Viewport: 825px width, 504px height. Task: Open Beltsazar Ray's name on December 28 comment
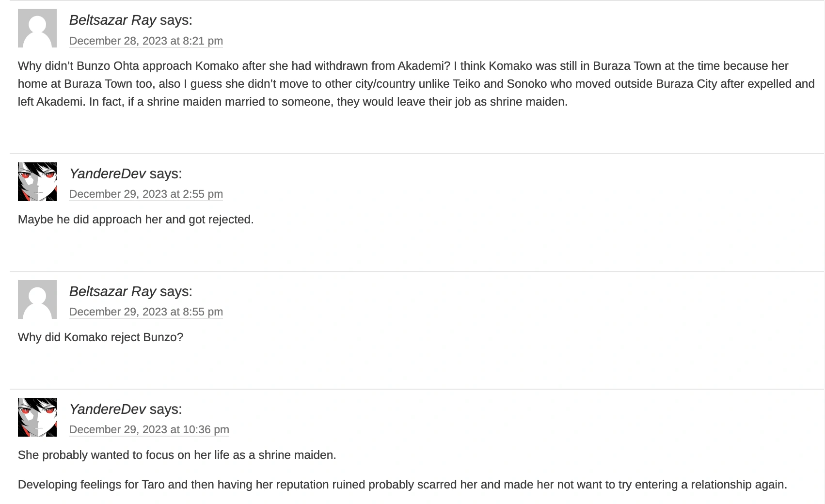(x=112, y=20)
